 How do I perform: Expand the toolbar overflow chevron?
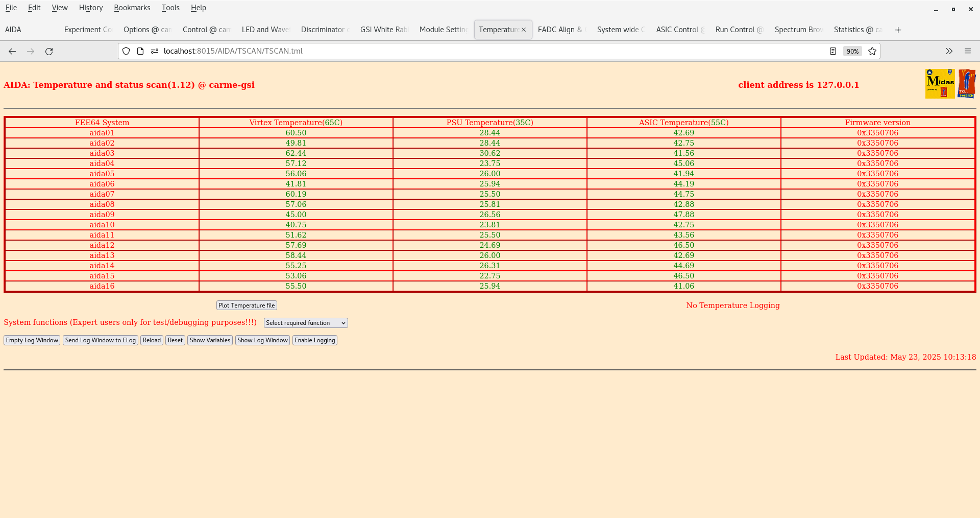pyautogui.click(x=949, y=51)
